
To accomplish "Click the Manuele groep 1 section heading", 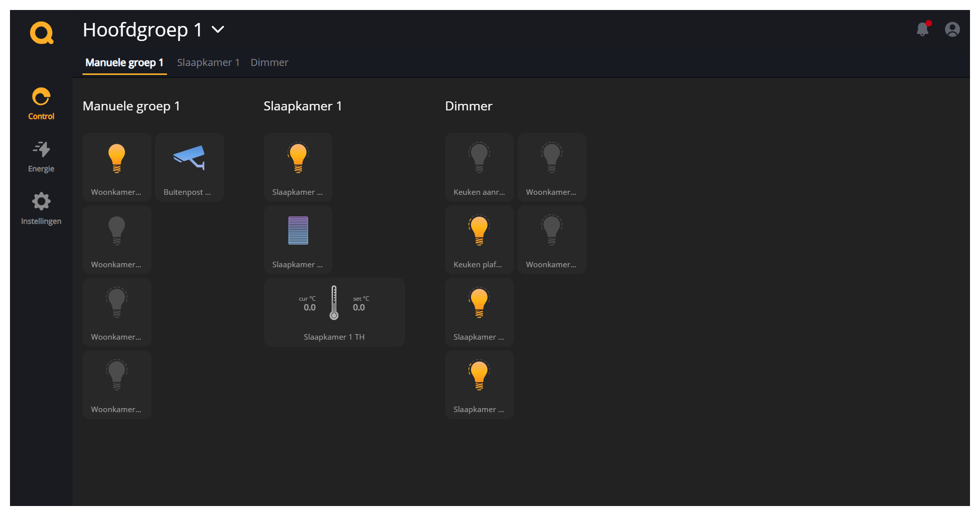I will [x=131, y=106].
